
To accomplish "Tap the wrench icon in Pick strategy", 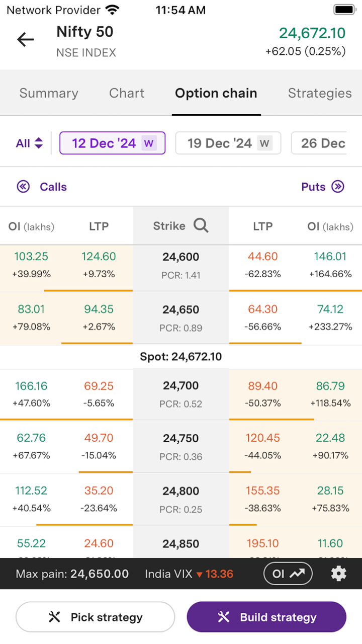I will [54, 617].
